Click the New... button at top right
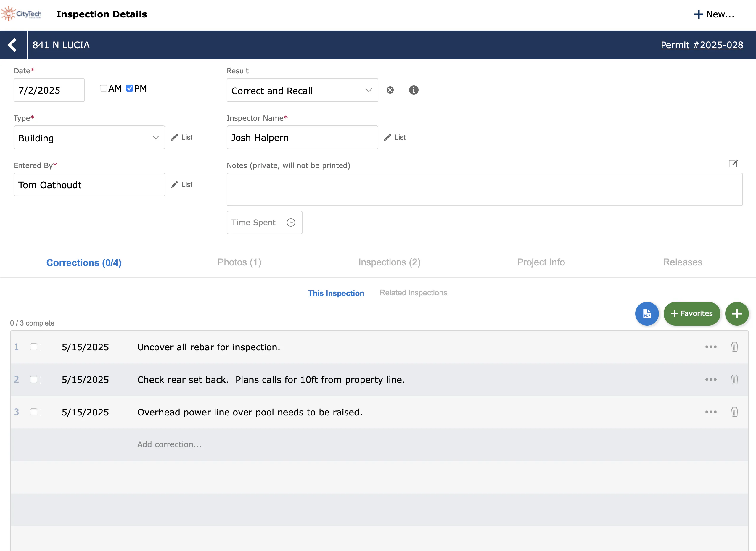 (x=714, y=14)
